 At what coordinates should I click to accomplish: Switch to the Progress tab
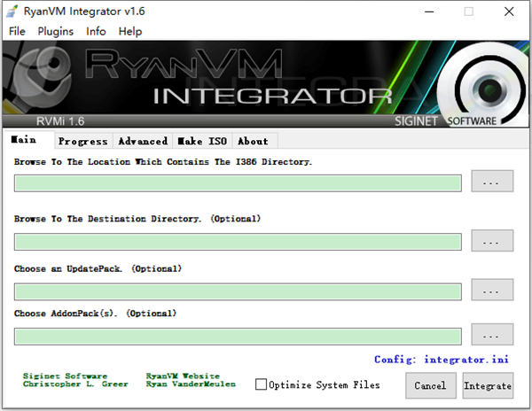pyautogui.click(x=83, y=141)
